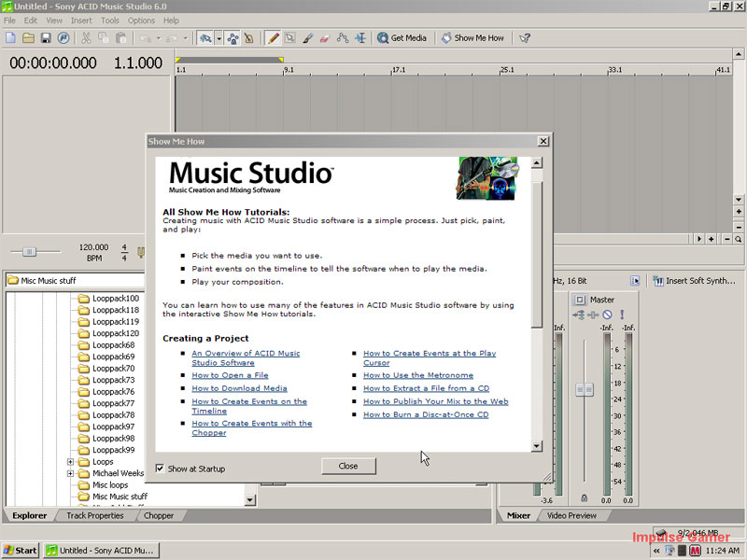Click the tempo slider thumb near BPM
This screenshot has height=560, width=747.
pyautogui.click(x=30, y=251)
